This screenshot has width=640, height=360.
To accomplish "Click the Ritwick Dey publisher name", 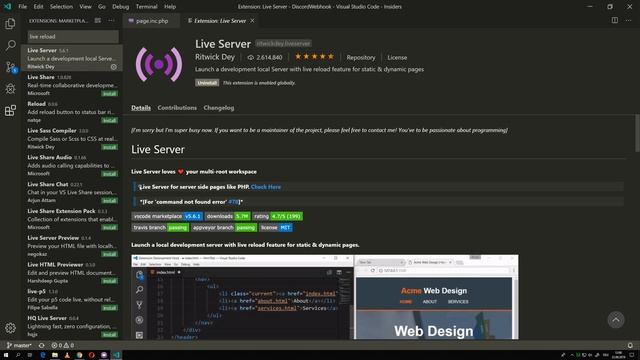I will coord(215,57).
